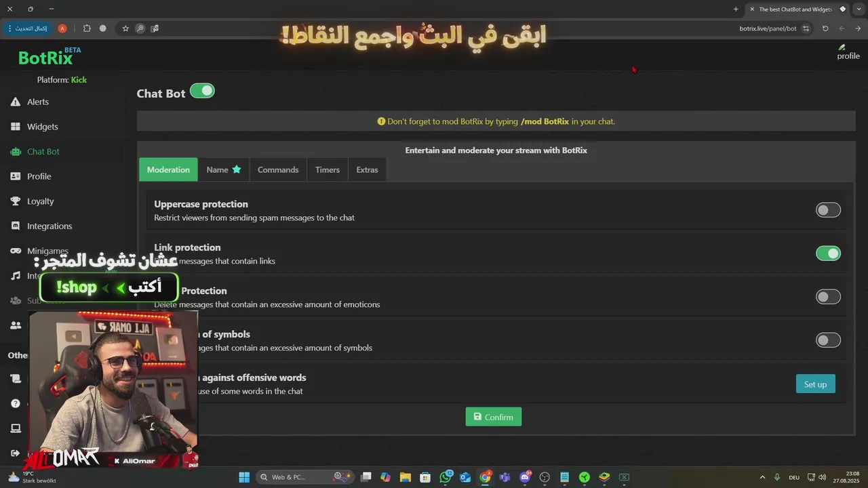Bookmark this page with star icon
The width and height of the screenshot is (868, 488).
pyautogui.click(x=125, y=28)
